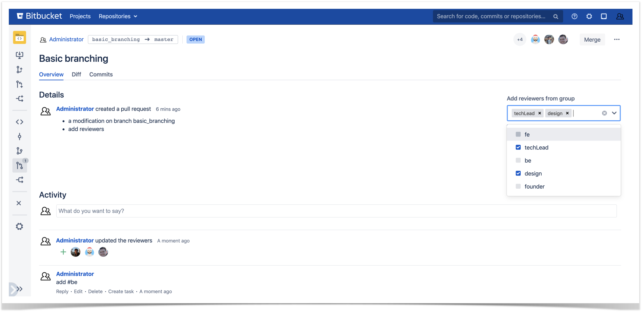This screenshot has width=644, height=313.
Task: Check the be group checkbox
Action: coord(518,160)
